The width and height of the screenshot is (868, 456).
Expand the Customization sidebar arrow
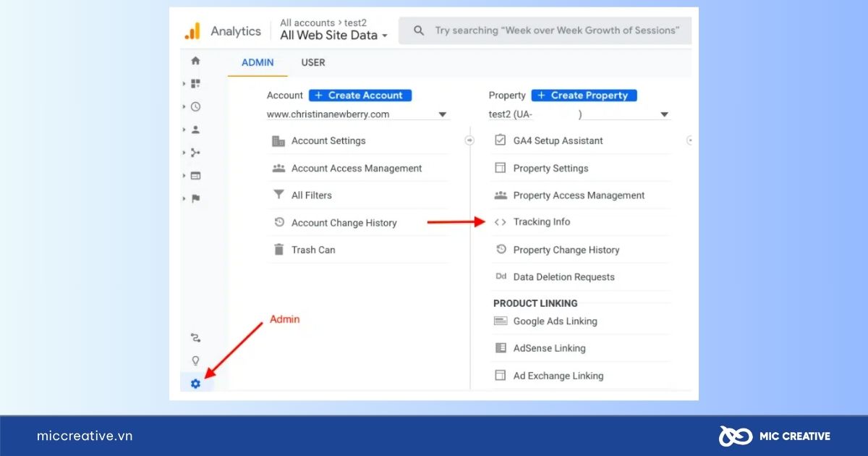[x=184, y=84]
